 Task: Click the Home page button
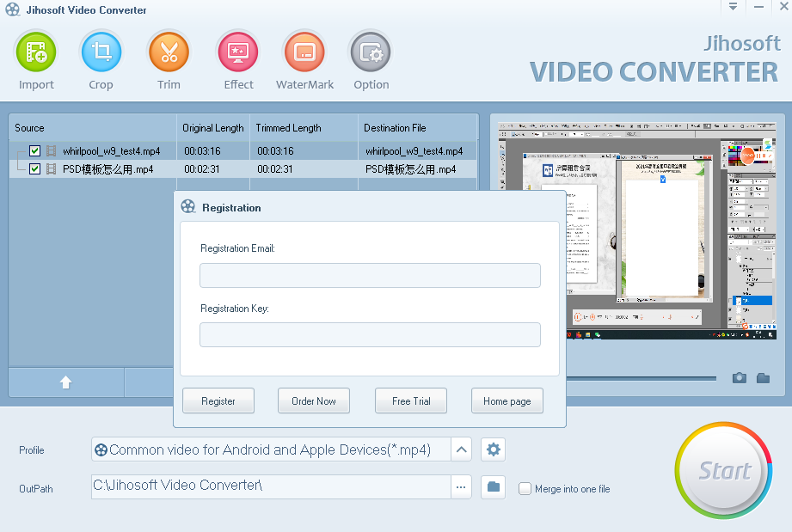507,401
